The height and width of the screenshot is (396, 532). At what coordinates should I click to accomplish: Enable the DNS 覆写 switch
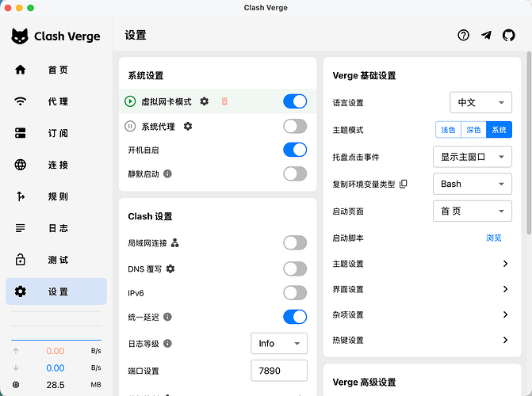coord(295,268)
